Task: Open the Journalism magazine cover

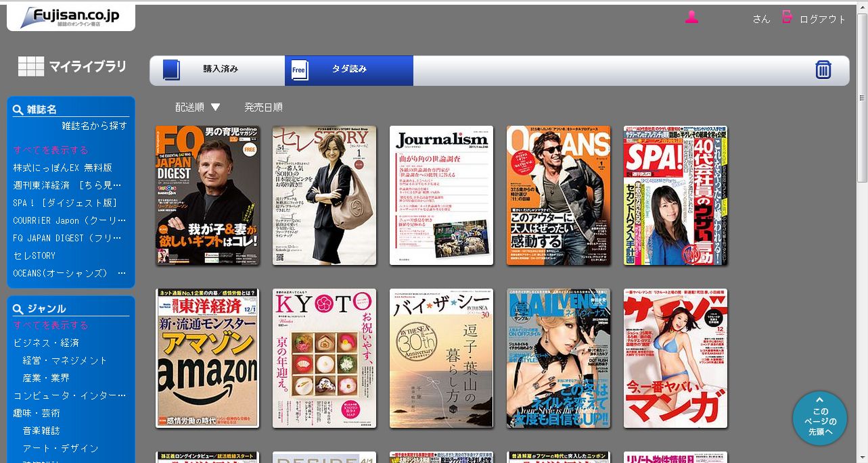Action: pyautogui.click(x=441, y=195)
